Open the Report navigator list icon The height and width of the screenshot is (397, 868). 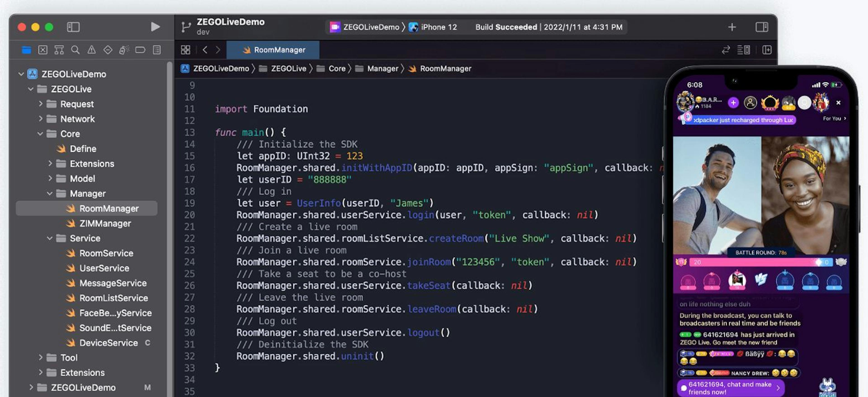click(x=156, y=50)
